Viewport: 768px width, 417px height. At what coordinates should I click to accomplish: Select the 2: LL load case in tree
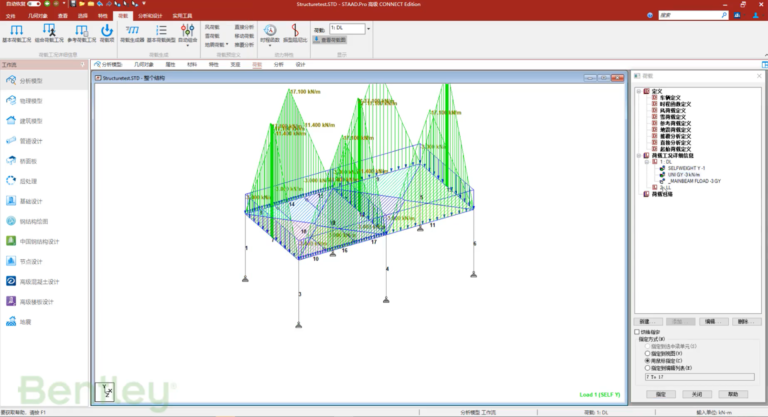click(665, 188)
